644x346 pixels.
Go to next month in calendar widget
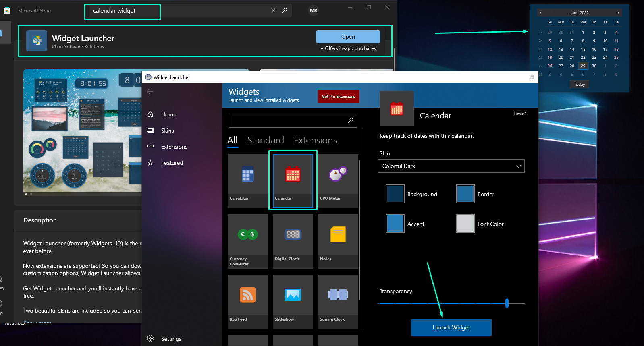click(x=618, y=13)
